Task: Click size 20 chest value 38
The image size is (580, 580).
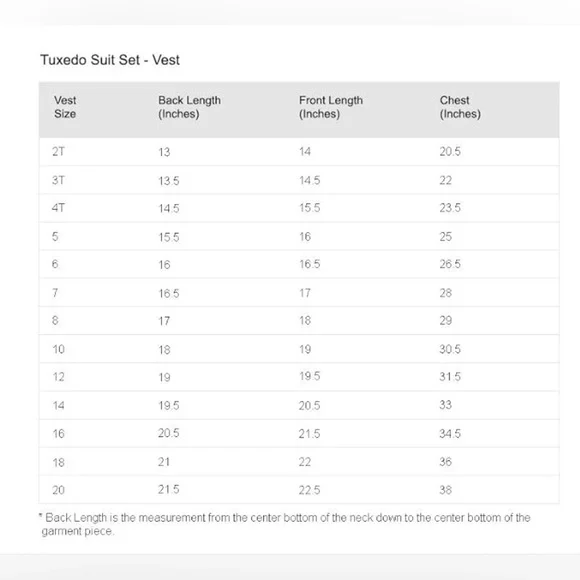Action: 445,490
